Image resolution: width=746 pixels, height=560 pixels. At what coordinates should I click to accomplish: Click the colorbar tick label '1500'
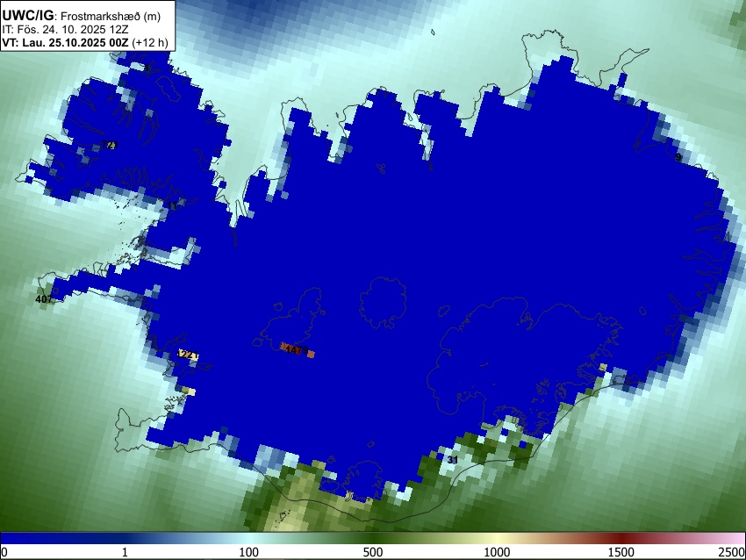pos(621,552)
